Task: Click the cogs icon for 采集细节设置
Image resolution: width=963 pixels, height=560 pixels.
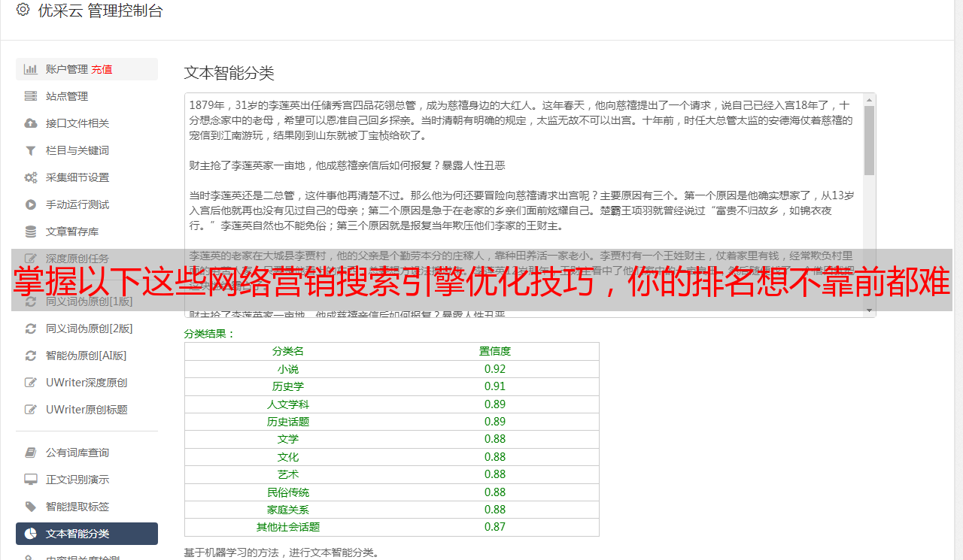Action: coord(31,177)
